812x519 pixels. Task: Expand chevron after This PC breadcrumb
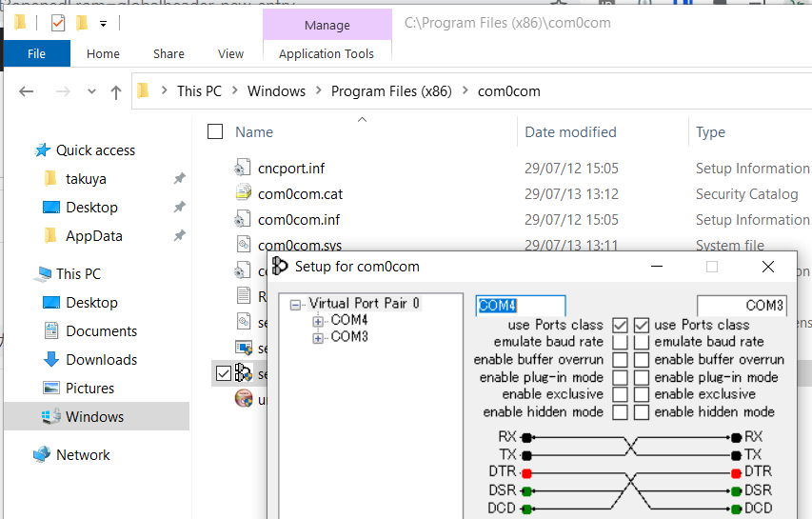click(x=235, y=90)
